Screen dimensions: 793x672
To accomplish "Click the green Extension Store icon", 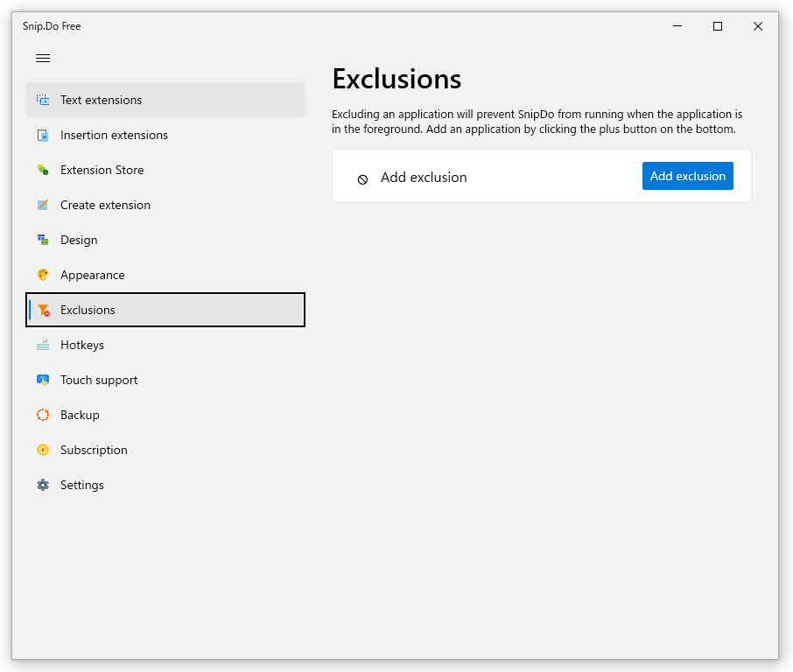I will click(x=43, y=170).
